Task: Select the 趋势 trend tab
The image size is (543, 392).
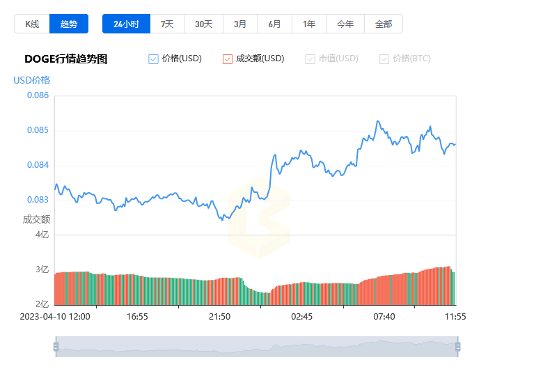Action: coord(69,24)
